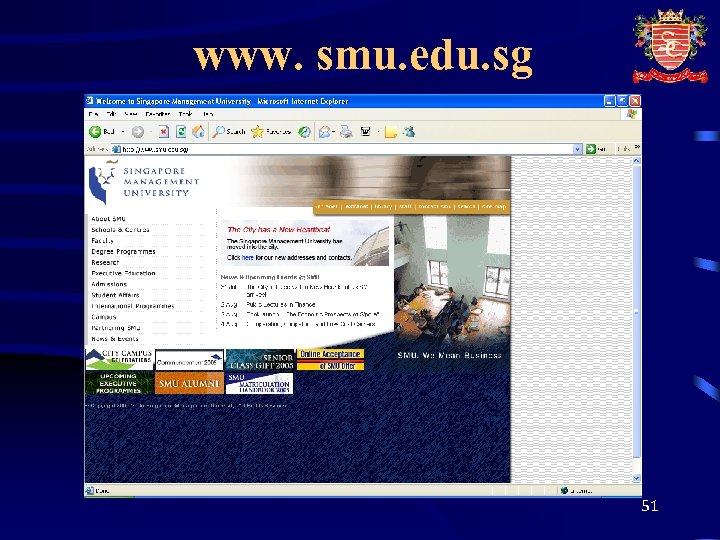Click the Windows flag logo in menu bar
This screenshot has height=540, width=720.
tap(631, 114)
